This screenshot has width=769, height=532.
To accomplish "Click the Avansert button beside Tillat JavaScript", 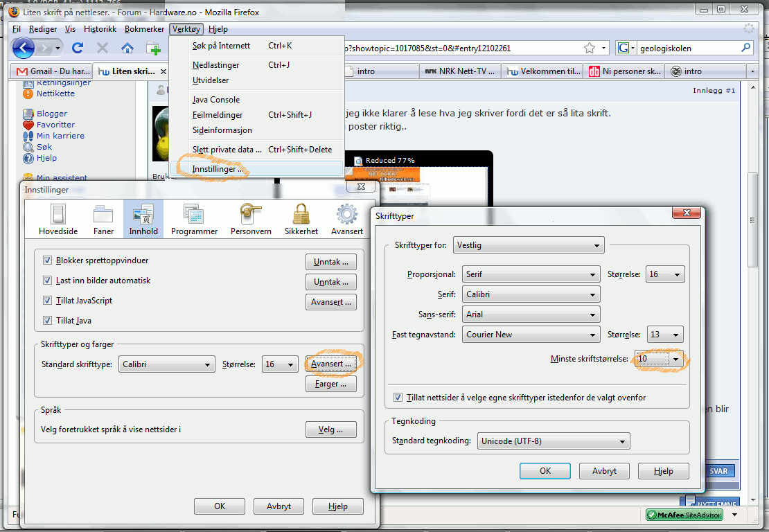I will [331, 302].
